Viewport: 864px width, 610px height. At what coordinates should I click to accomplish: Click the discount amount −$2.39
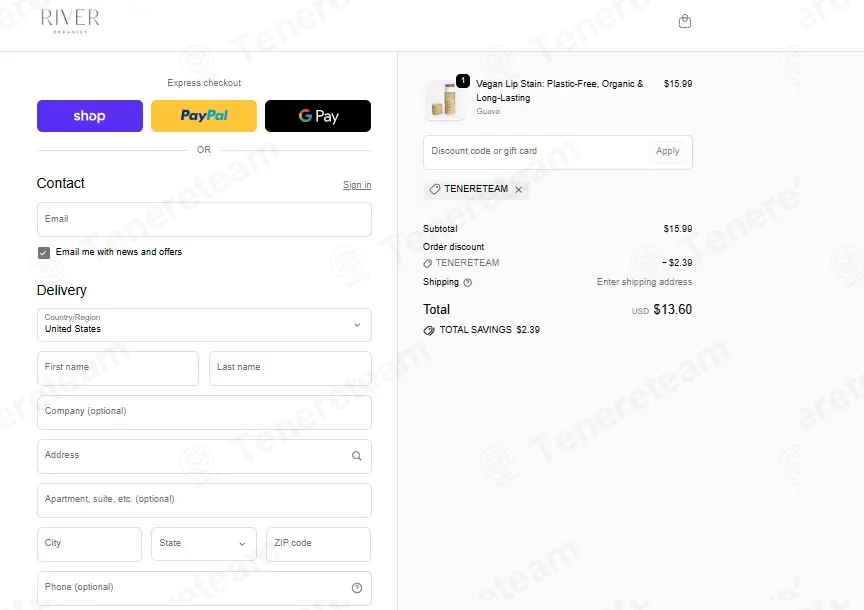tap(677, 263)
